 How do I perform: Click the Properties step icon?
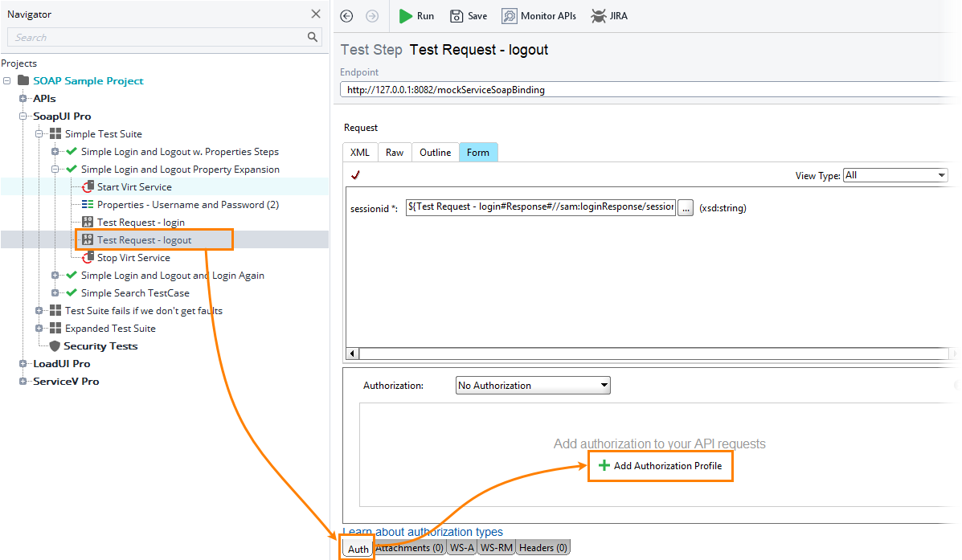point(88,204)
